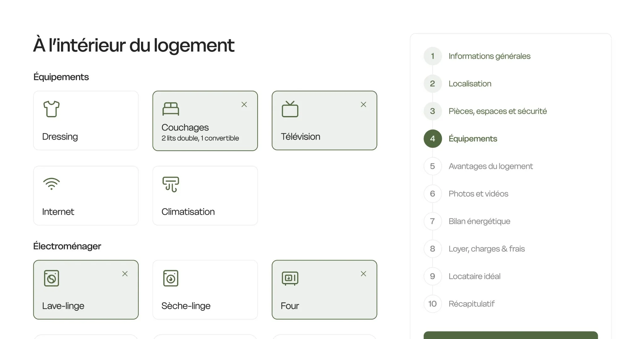Click the Four oven icon

coord(290,278)
